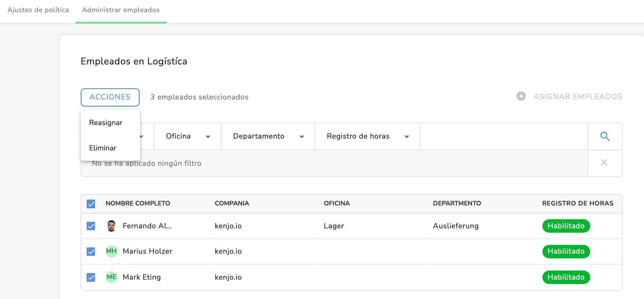Clear filters with the X icon
This screenshot has width=644, height=299.
pyautogui.click(x=604, y=162)
